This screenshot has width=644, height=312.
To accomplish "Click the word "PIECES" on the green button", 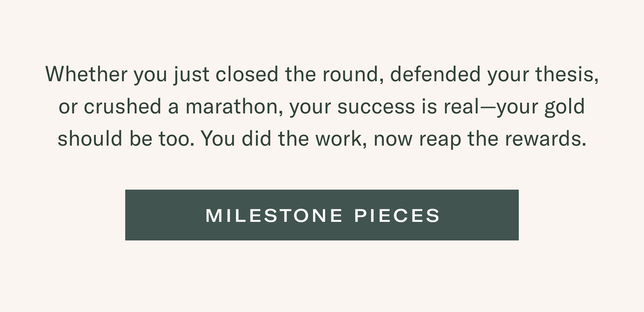I will (397, 215).
